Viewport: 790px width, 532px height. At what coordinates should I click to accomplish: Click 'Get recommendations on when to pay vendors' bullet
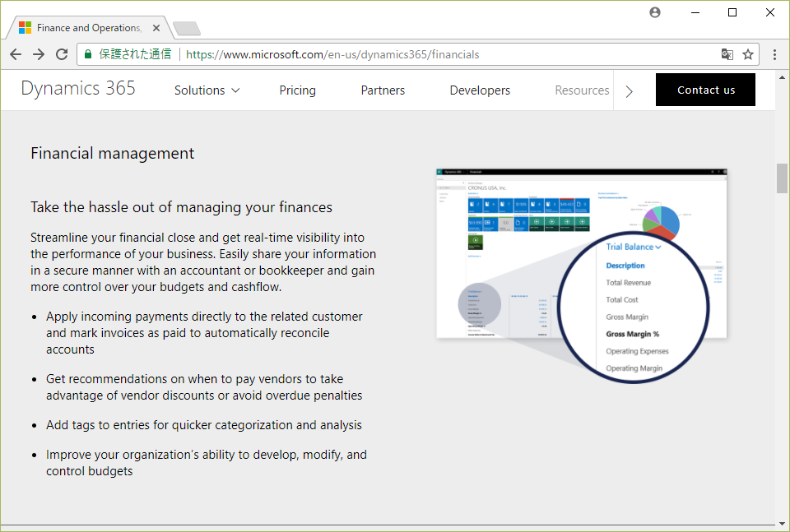(x=204, y=387)
